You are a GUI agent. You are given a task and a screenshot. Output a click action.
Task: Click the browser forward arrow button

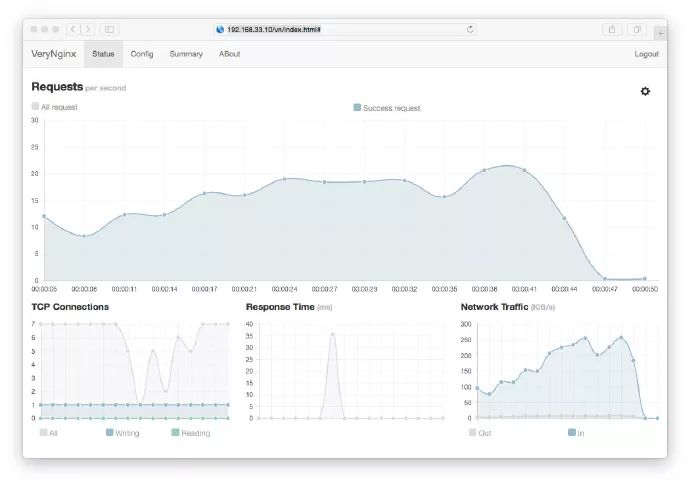[x=87, y=30]
